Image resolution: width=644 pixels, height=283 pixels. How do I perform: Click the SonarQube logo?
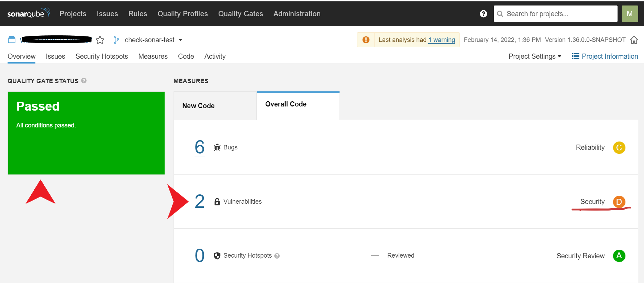point(29,13)
